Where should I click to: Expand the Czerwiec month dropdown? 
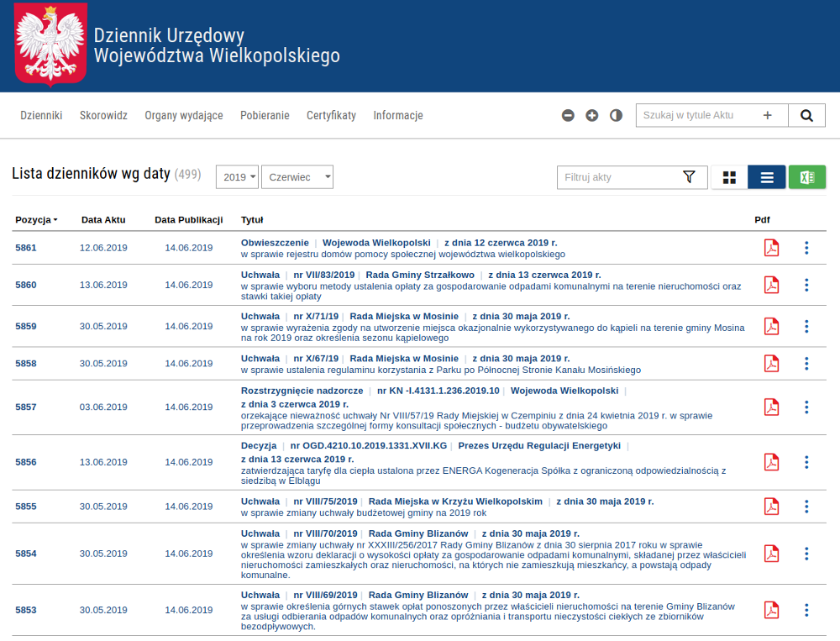(297, 177)
